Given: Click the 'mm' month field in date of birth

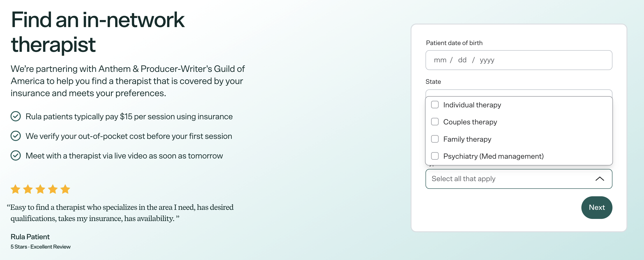Looking at the screenshot, I should 440,60.
